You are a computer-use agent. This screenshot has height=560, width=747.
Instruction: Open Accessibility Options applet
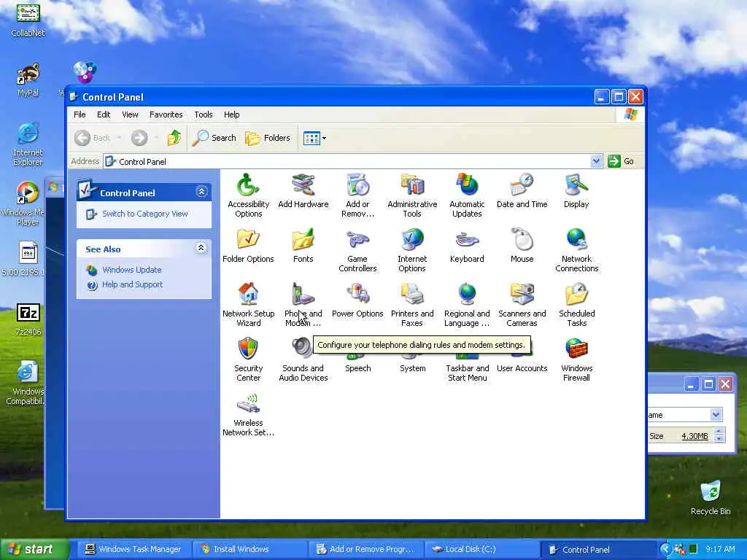(248, 195)
